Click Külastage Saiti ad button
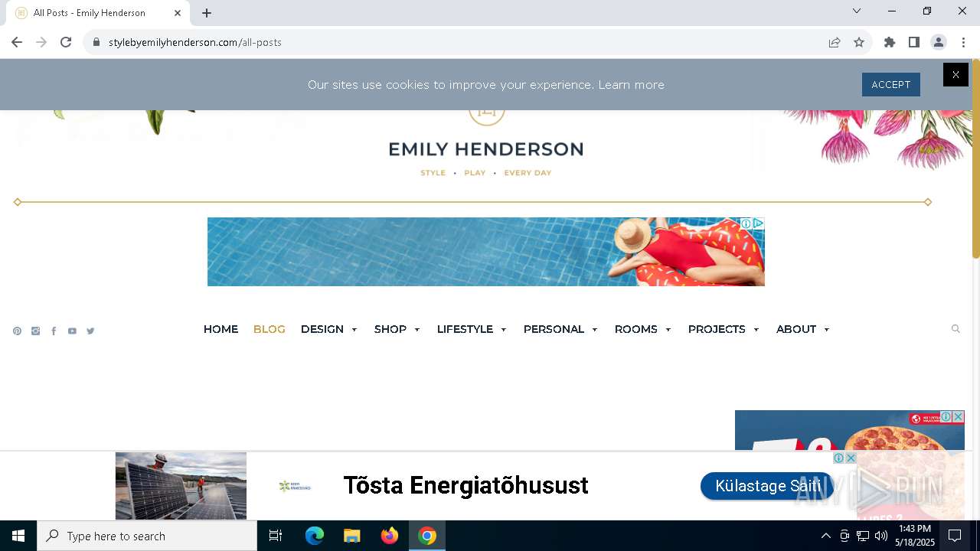This screenshot has width=980, height=551. tap(767, 486)
